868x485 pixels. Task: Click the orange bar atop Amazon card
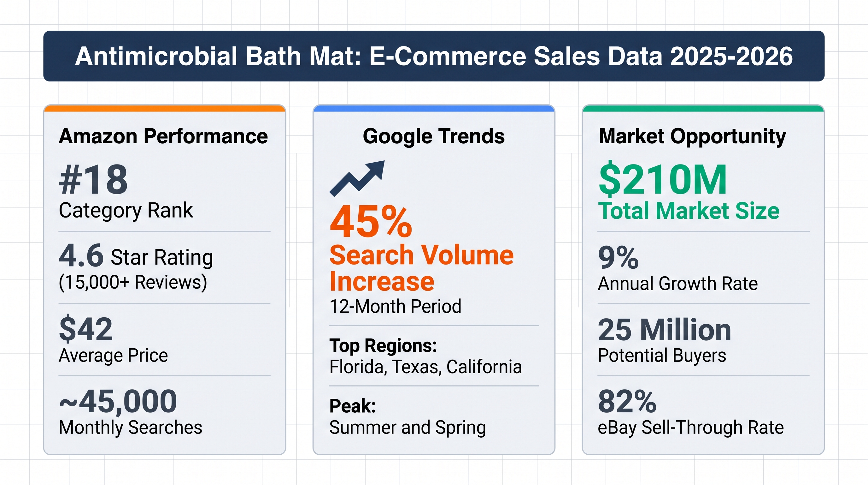pyautogui.click(x=164, y=109)
